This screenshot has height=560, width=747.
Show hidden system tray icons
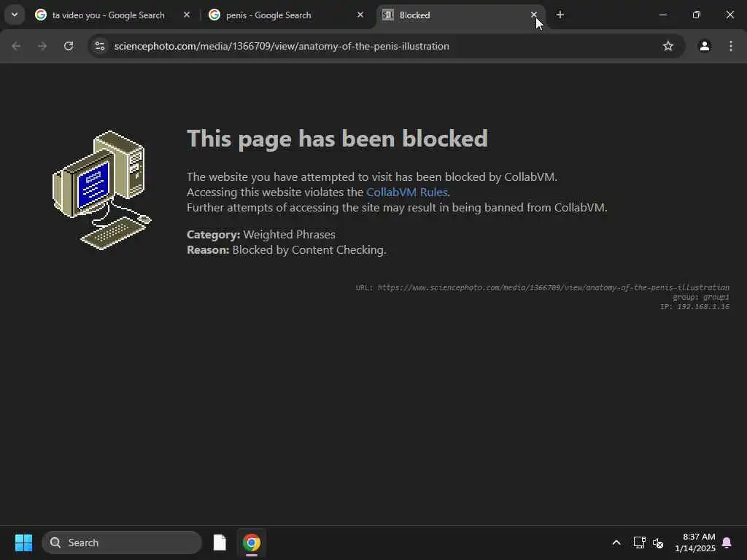coord(616,542)
